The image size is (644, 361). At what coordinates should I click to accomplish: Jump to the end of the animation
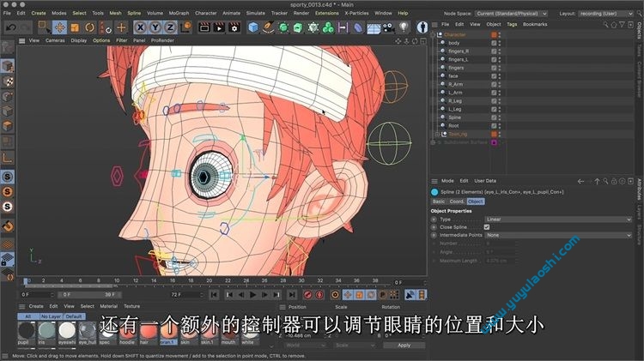pos(292,294)
